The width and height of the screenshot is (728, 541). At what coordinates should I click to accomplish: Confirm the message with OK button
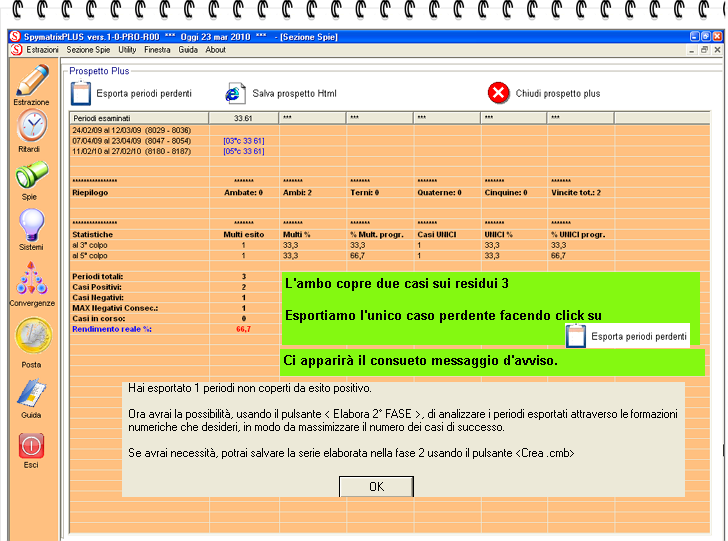pos(376,486)
